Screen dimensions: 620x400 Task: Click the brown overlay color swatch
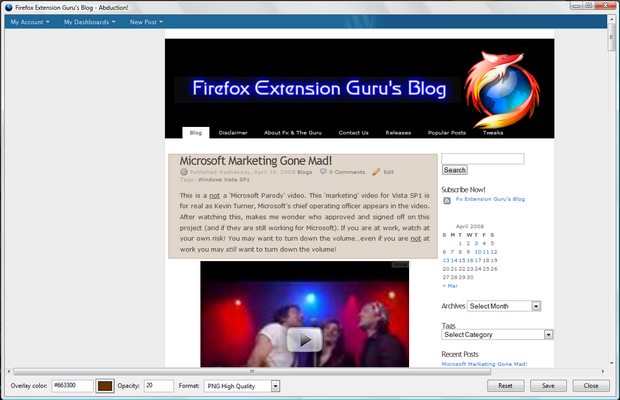(107, 385)
